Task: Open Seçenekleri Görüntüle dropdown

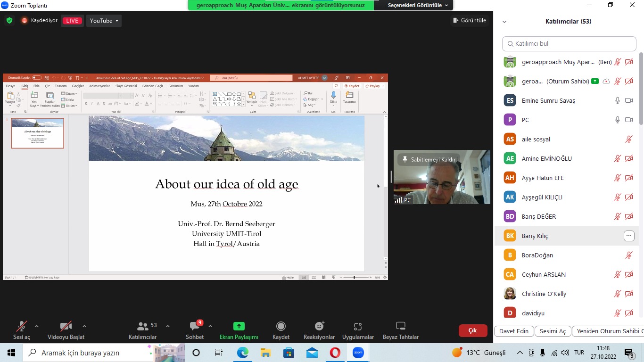Action: click(418, 5)
